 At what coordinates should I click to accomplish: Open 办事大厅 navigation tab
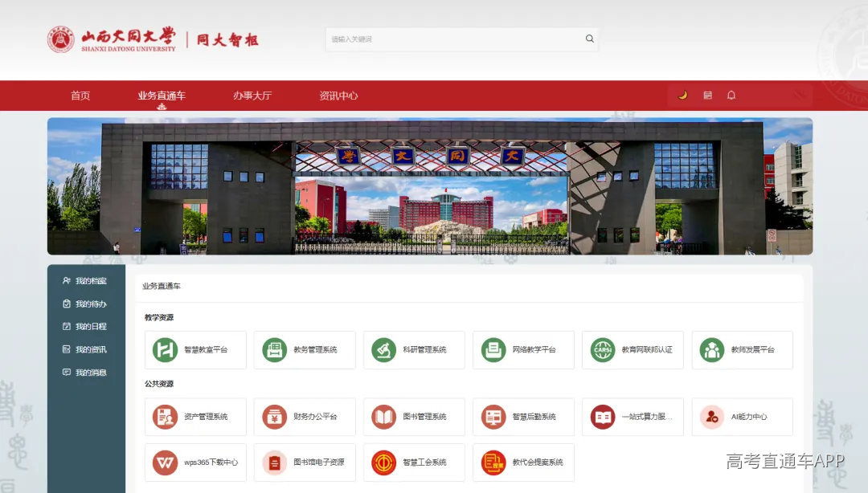(x=252, y=96)
